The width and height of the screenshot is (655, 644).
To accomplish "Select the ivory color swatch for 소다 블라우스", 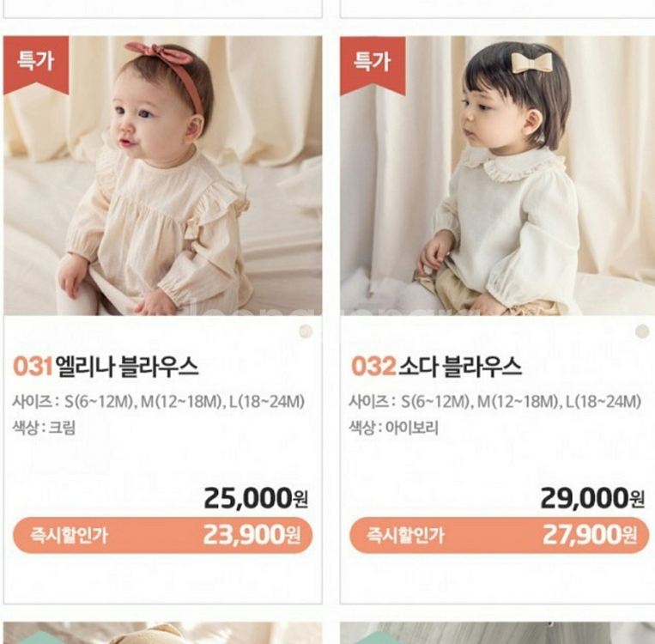I will click(x=642, y=331).
